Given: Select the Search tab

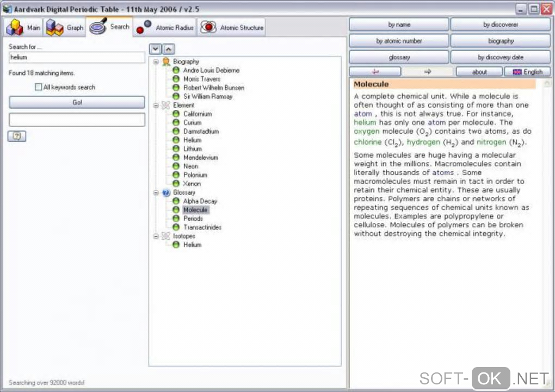Looking at the screenshot, I should 109,27.
